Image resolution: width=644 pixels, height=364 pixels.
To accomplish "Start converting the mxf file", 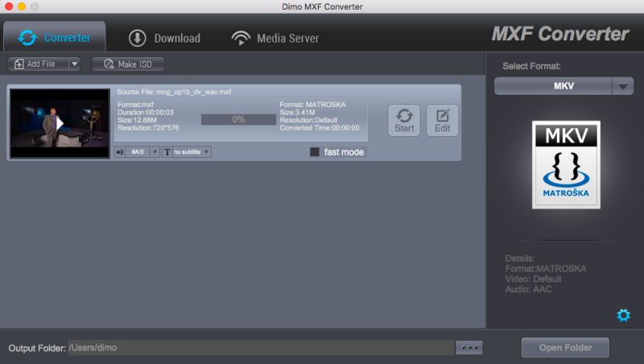I will point(404,120).
